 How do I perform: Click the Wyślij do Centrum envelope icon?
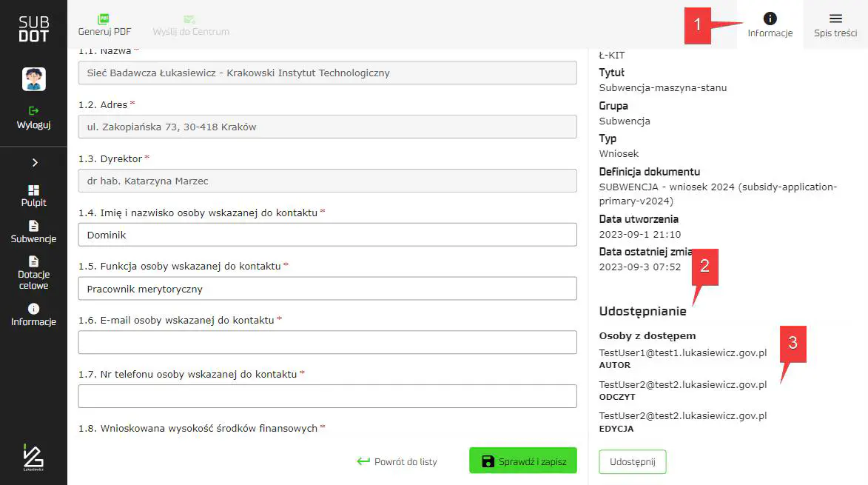click(190, 19)
